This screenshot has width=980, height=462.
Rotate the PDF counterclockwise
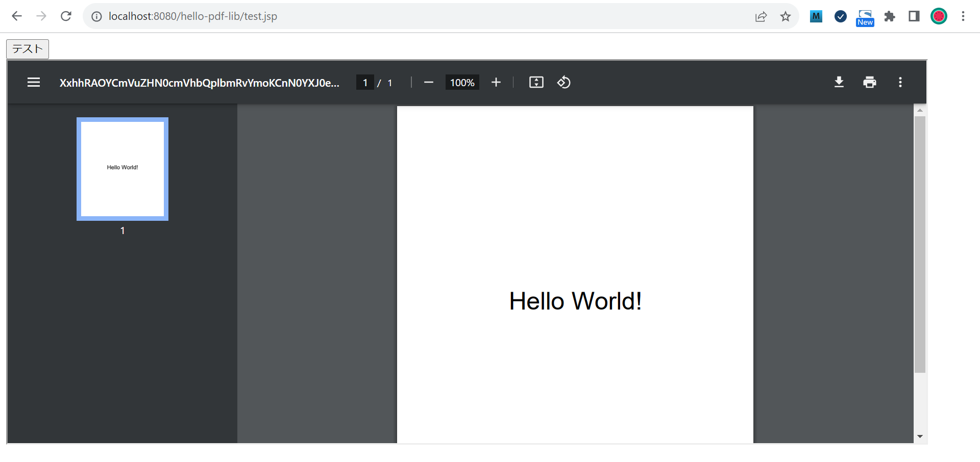click(564, 82)
